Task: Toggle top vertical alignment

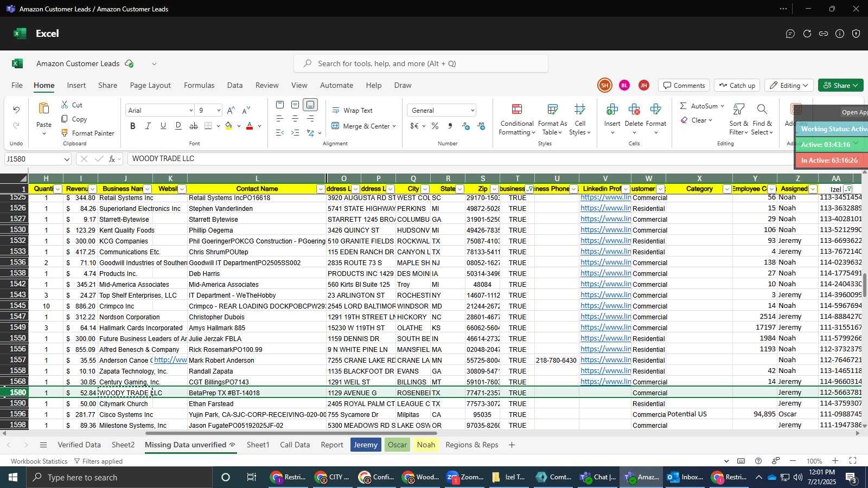Action: point(280,105)
